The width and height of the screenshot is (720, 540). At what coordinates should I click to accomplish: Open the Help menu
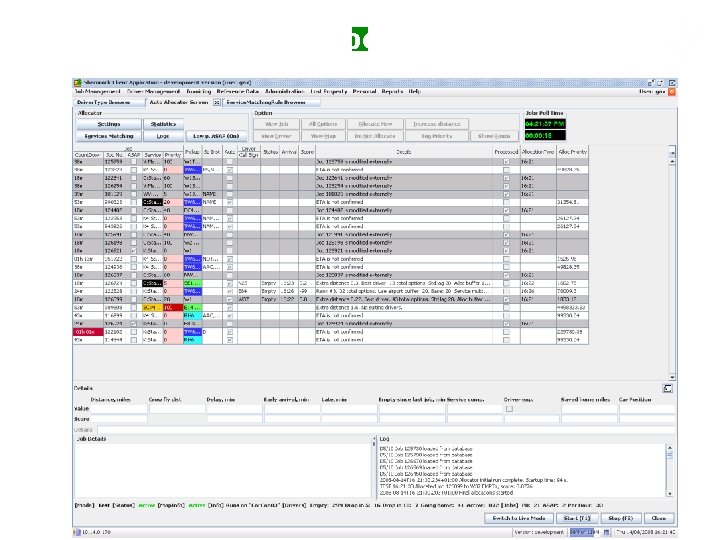pyautogui.click(x=415, y=91)
